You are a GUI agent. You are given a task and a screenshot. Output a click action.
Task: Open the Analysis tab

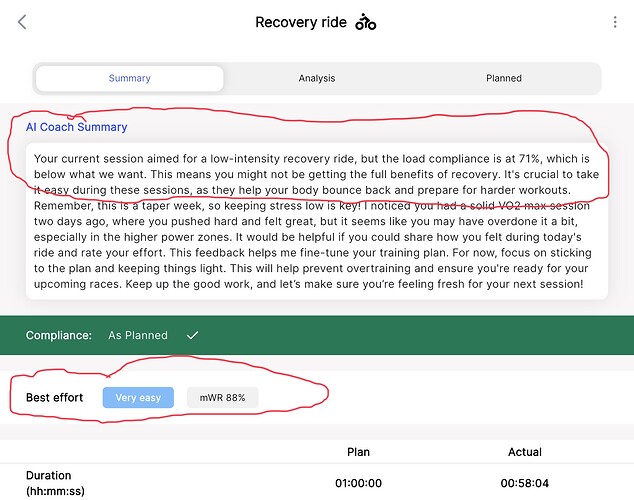(x=317, y=78)
